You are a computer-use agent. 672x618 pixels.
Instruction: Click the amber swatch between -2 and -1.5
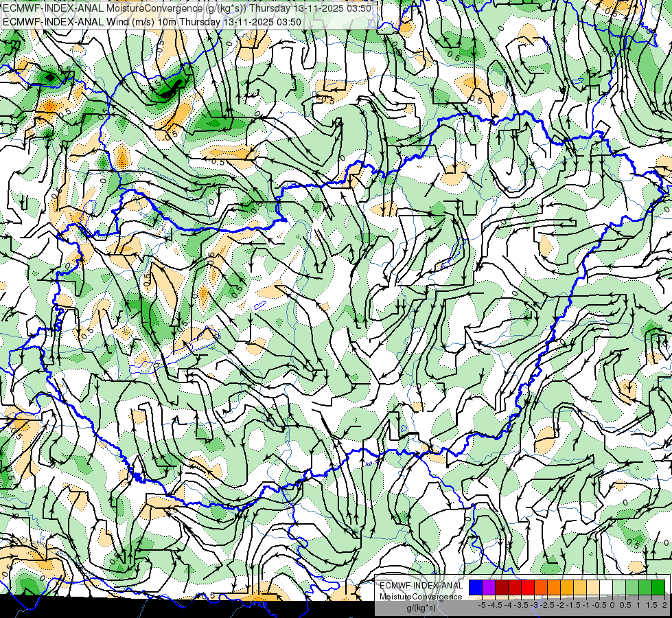[567, 587]
